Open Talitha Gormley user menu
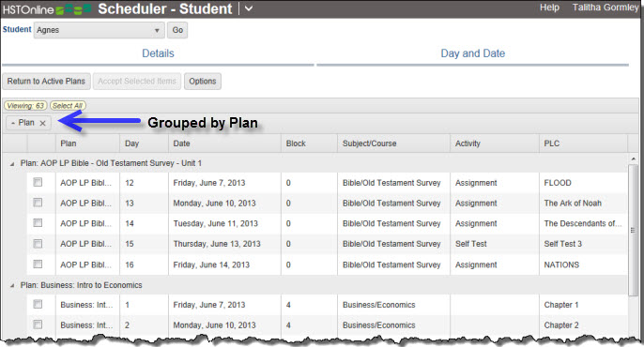The image size is (644, 347). (606, 8)
